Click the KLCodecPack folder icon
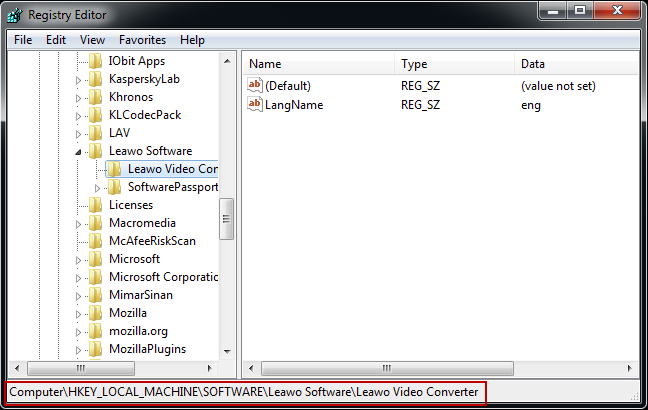Image resolution: width=648 pixels, height=410 pixels. pyautogui.click(x=95, y=115)
